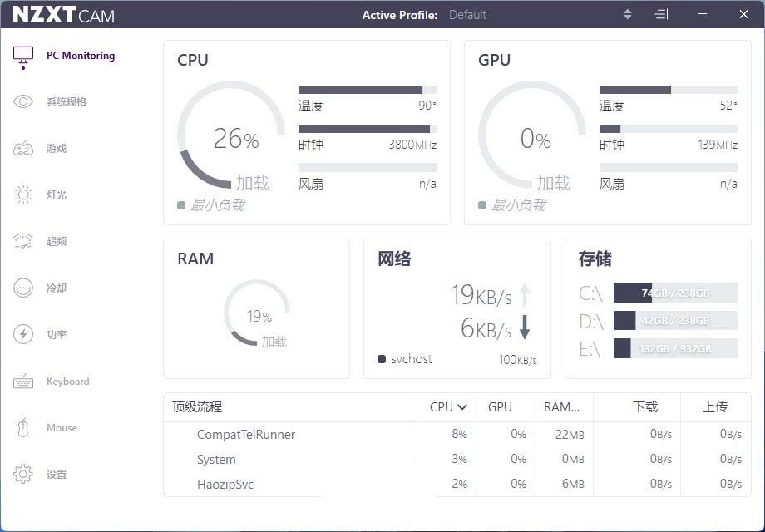Click the profile up/down arrows selector

tap(628, 15)
